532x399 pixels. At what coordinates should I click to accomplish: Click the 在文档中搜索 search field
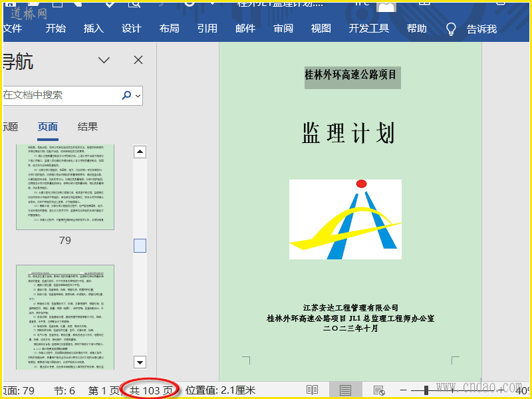tap(61, 95)
